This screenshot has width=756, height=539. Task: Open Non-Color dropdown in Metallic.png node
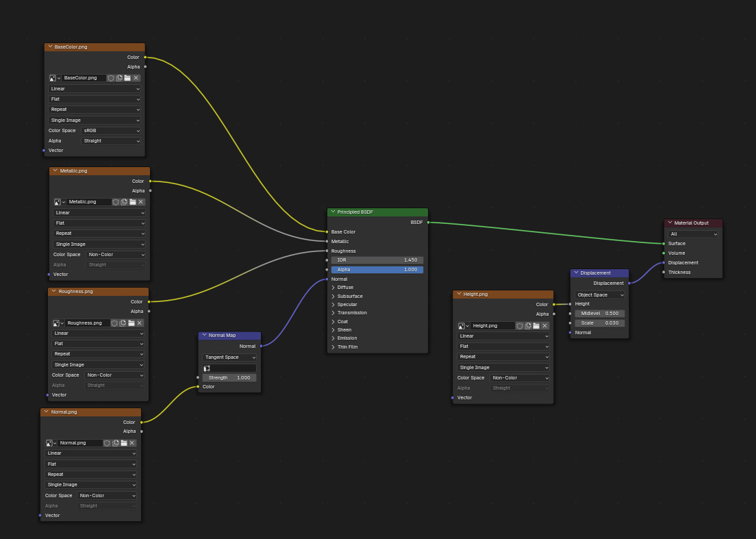click(x=116, y=255)
